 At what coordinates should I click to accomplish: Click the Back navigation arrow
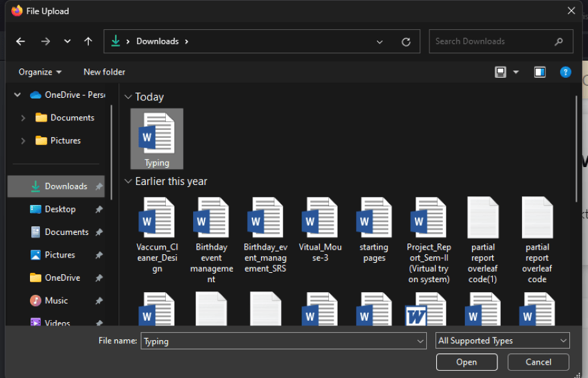[x=21, y=41]
